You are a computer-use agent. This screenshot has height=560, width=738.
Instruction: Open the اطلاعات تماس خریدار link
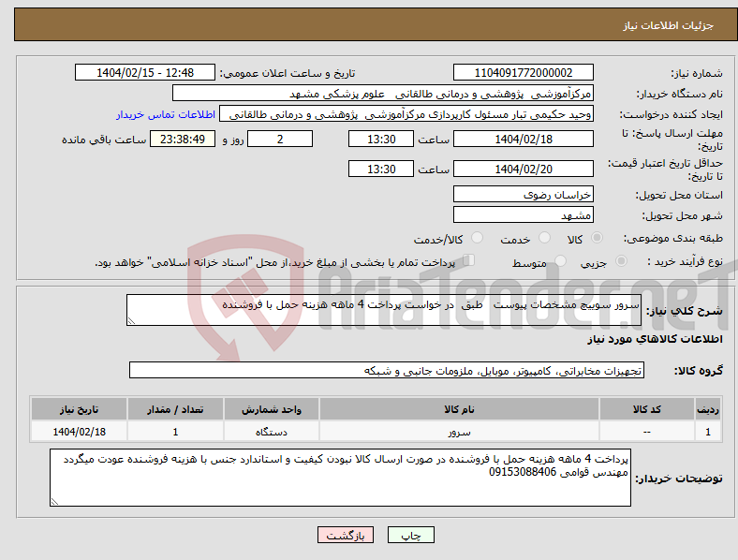[166, 114]
